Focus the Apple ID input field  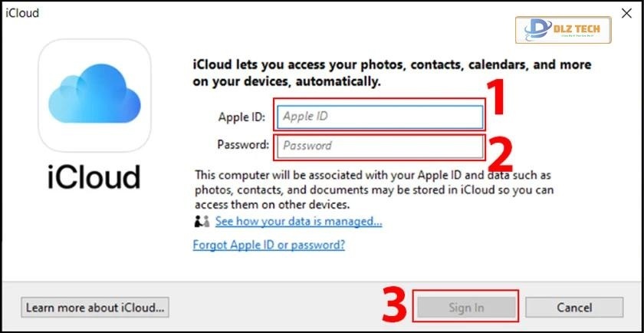(381, 117)
